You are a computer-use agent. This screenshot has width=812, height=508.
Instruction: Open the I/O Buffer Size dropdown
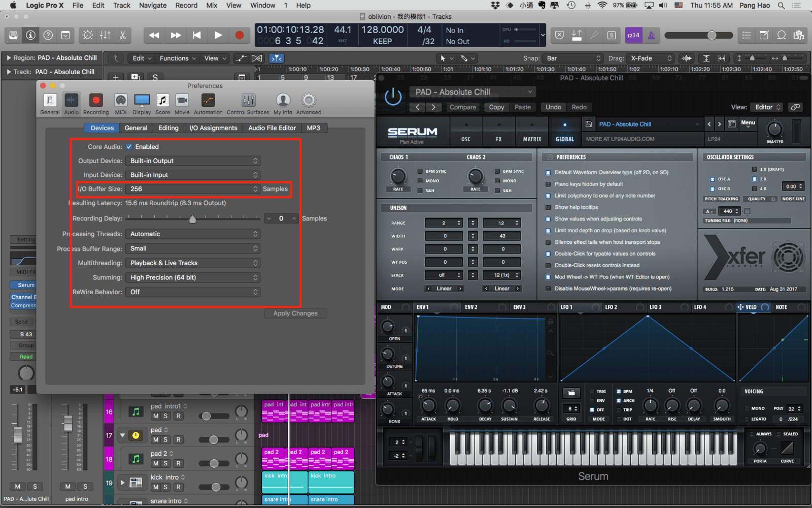pyautogui.click(x=193, y=189)
